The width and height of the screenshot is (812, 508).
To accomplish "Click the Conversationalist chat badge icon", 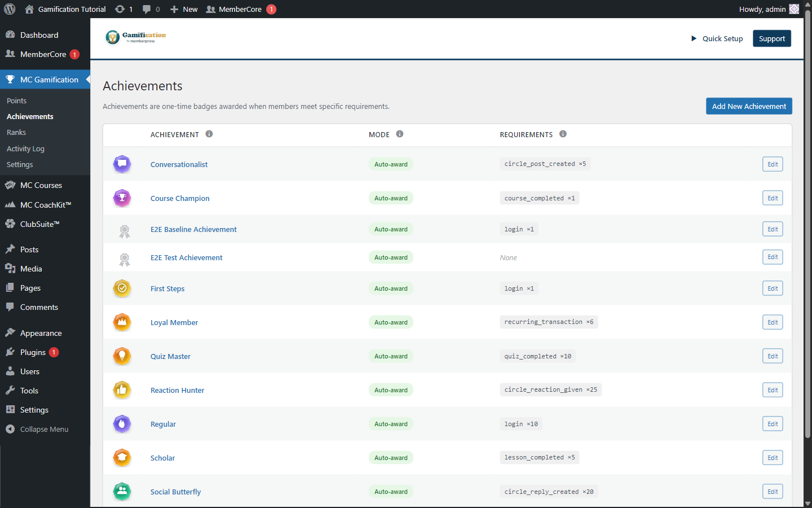I will 122,164.
